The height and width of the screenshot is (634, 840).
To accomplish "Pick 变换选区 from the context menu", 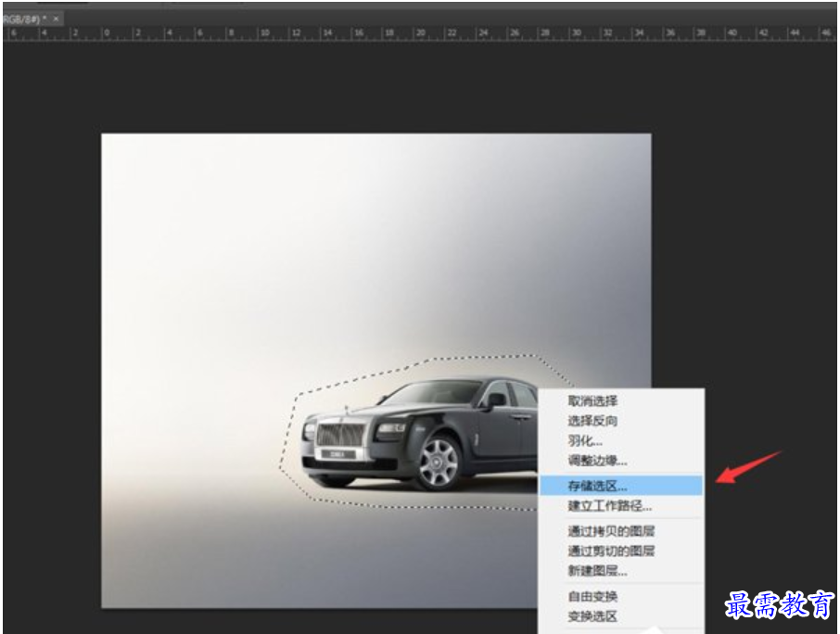I will [621, 616].
